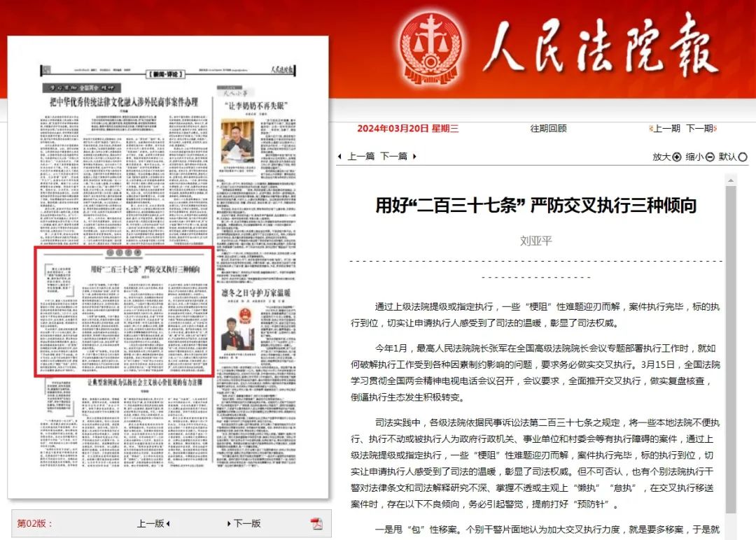Open the "凛冬之日守护万家温暖" article

(255, 292)
